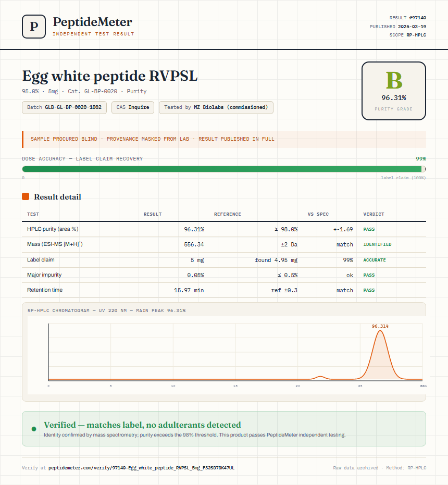Click PASS verdict in Retention time row
Image resolution: width=448 pixels, height=485 pixels.
tap(369, 290)
